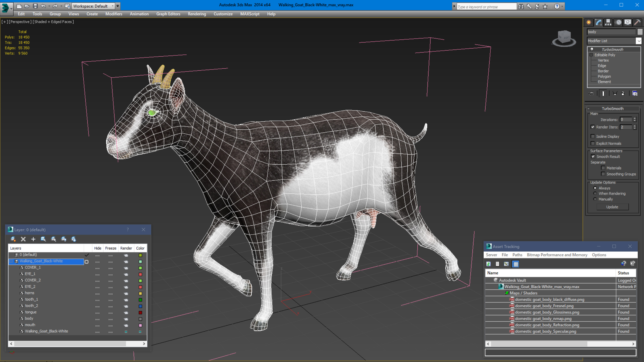Open the quick access toolbar customize arrow

[x=118, y=6]
